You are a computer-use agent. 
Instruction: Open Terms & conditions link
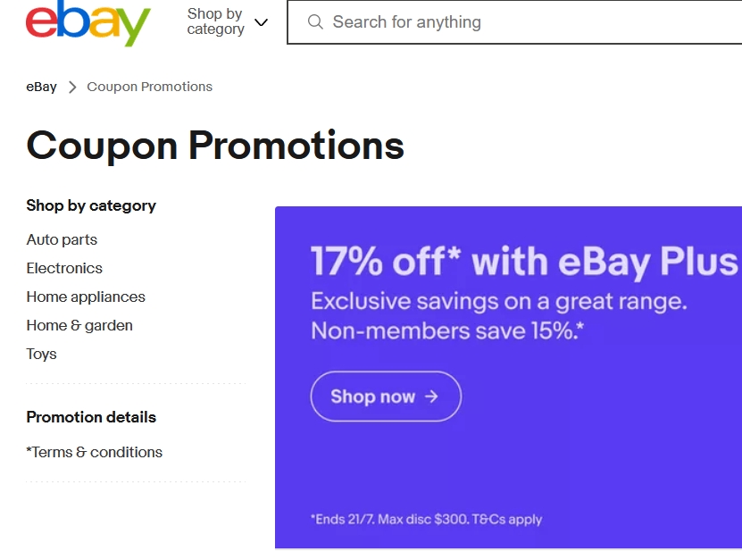click(94, 452)
